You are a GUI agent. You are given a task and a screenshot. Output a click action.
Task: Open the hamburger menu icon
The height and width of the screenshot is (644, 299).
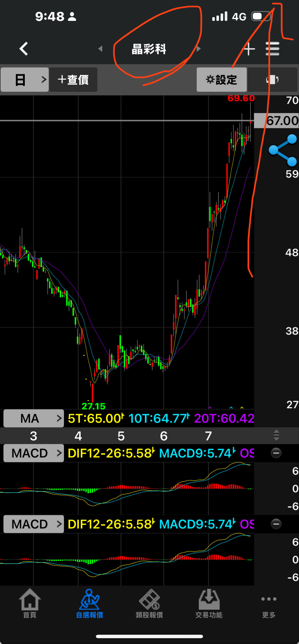pyautogui.click(x=272, y=49)
